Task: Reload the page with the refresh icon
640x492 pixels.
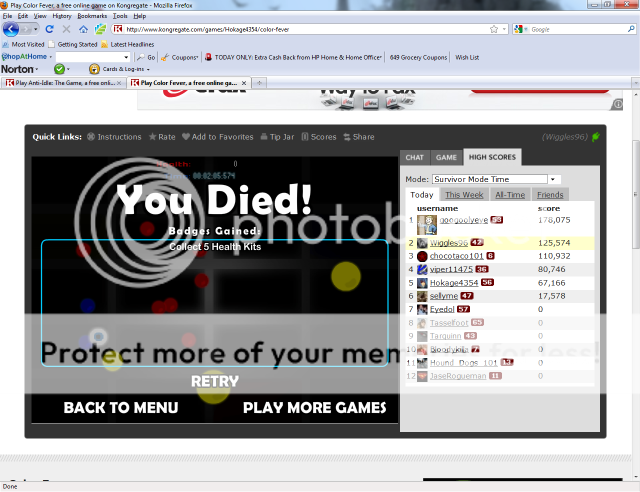Action: [x=49, y=29]
